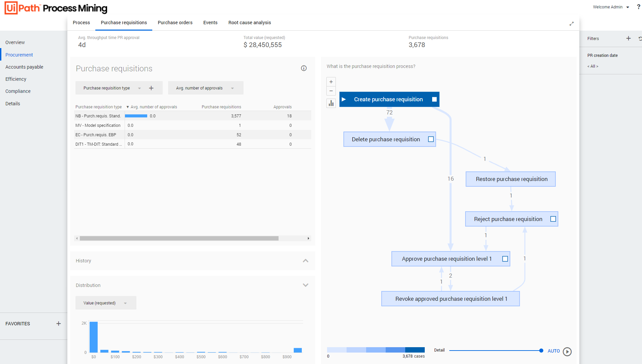Switch to the Purchase orders tab
Image resolution: width=642 pixels, height=364 pixels.
point(175,23)
